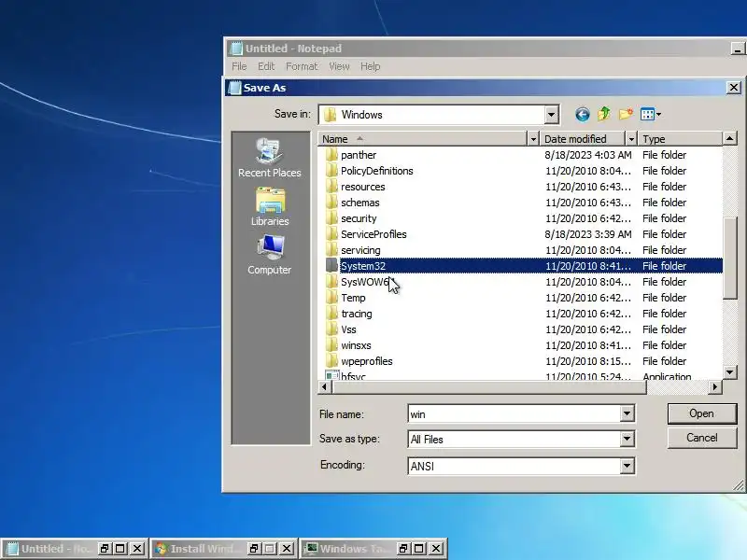The height and width of the screenshot is (560, 747).
Task: Restore the Install Windows taskbar window
Action: point(254,549)
